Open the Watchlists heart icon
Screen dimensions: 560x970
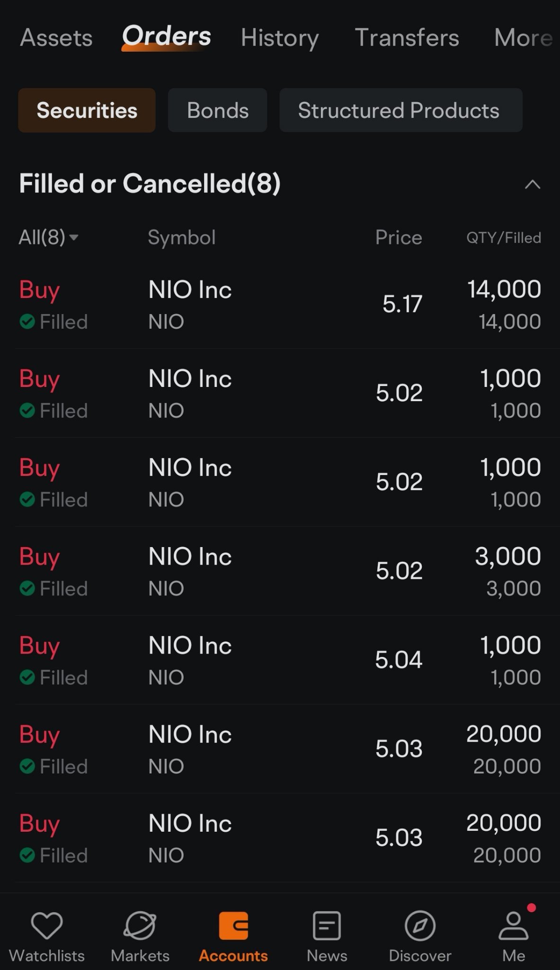46,925
